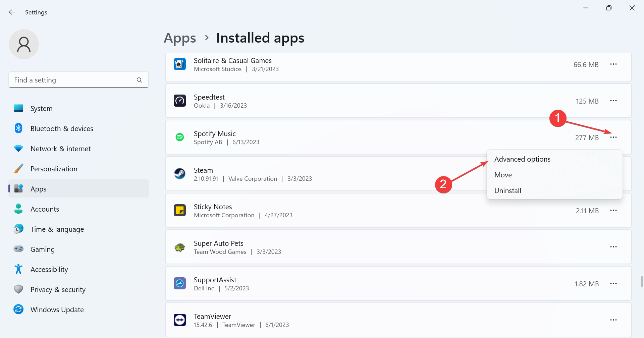644x338 pixels.
Task: Click the TeamViewer app name
Action: (x=212, y=317)
